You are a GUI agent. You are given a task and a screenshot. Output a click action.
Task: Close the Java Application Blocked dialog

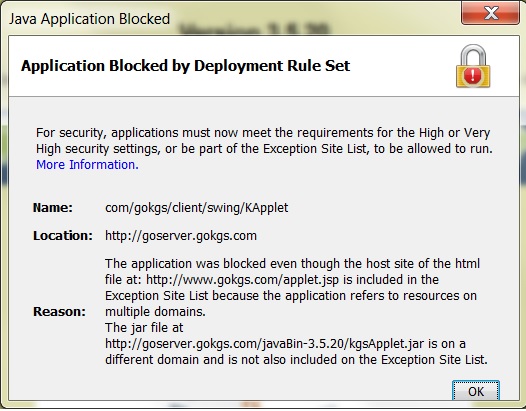pyautogui.click(x=490, y=13)
